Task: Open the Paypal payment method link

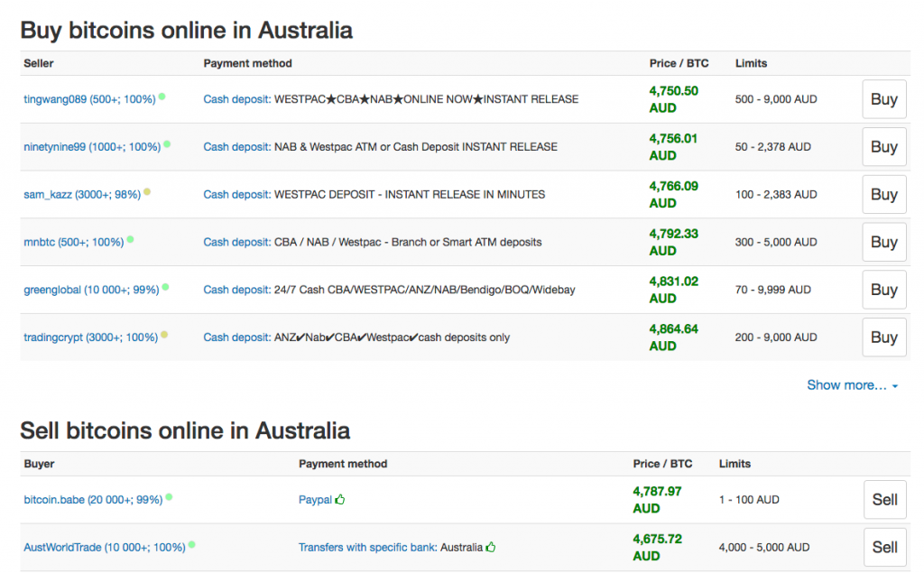Action: click(x=315, y=500)
